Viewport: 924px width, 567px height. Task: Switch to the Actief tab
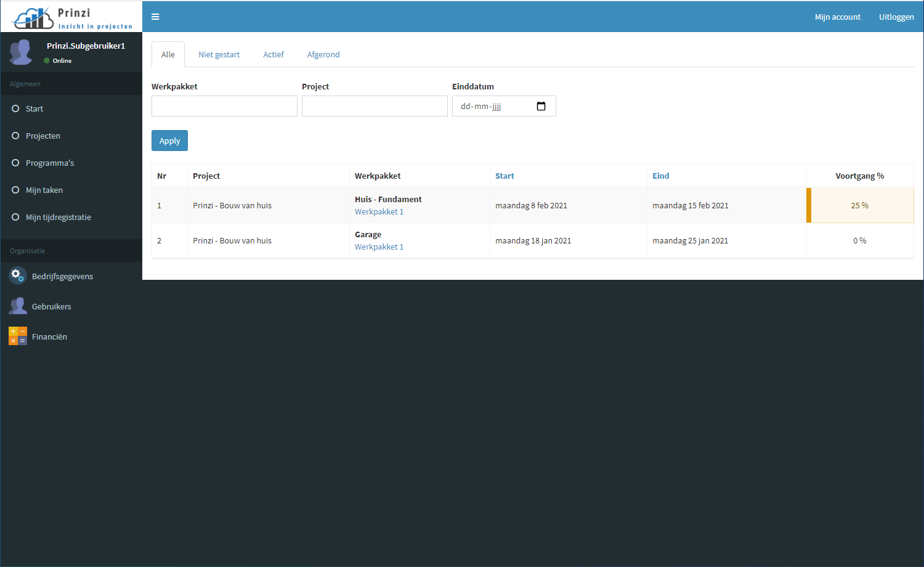pyautogui.click(x=274, y=54)
